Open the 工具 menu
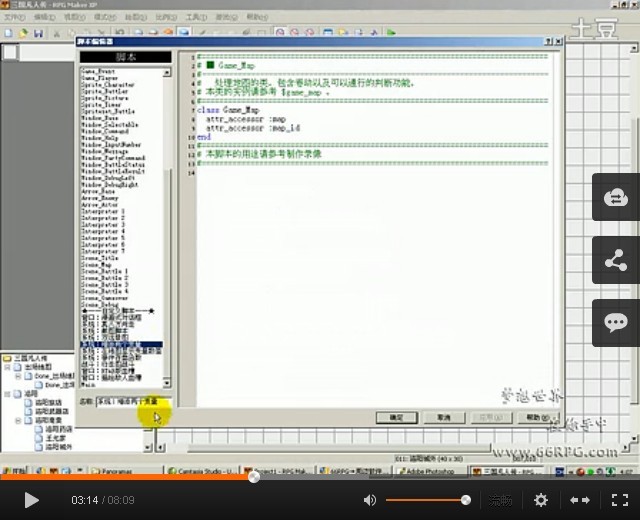640x520 pixels. pos(196,17)
